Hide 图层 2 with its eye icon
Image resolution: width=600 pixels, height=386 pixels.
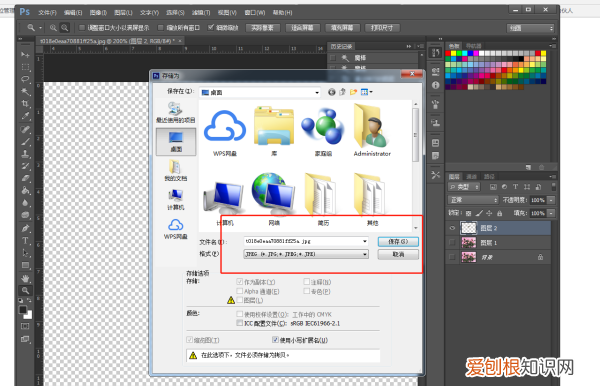(x=452, y=228)
